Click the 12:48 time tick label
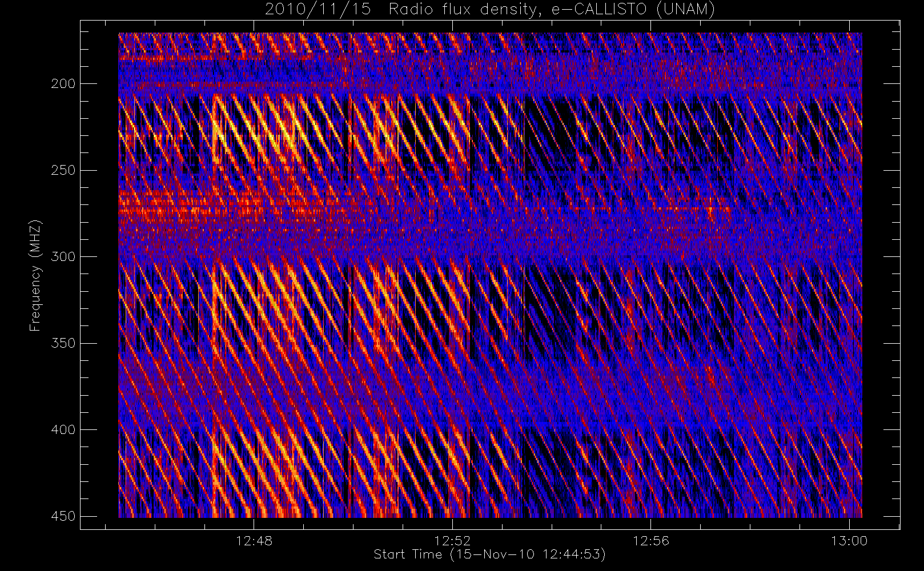Image resolution: width=924 pixels, height=571 pixels. click(254, 541)
